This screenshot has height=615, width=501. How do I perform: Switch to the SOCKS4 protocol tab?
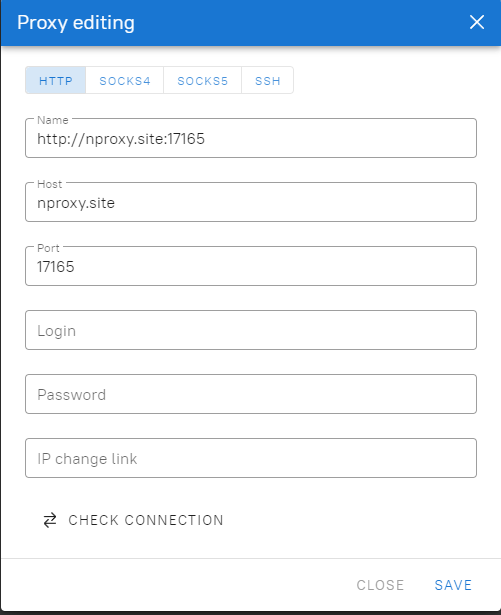pyautogui.click(x=125, y=81)
